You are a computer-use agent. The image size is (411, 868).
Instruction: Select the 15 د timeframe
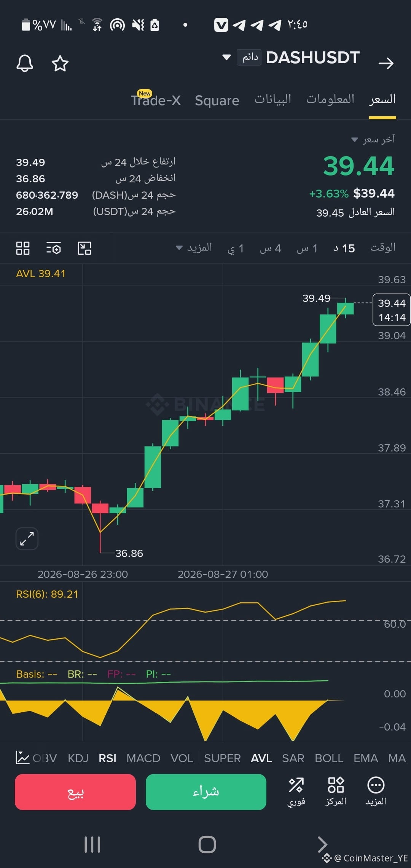(344, 249)
